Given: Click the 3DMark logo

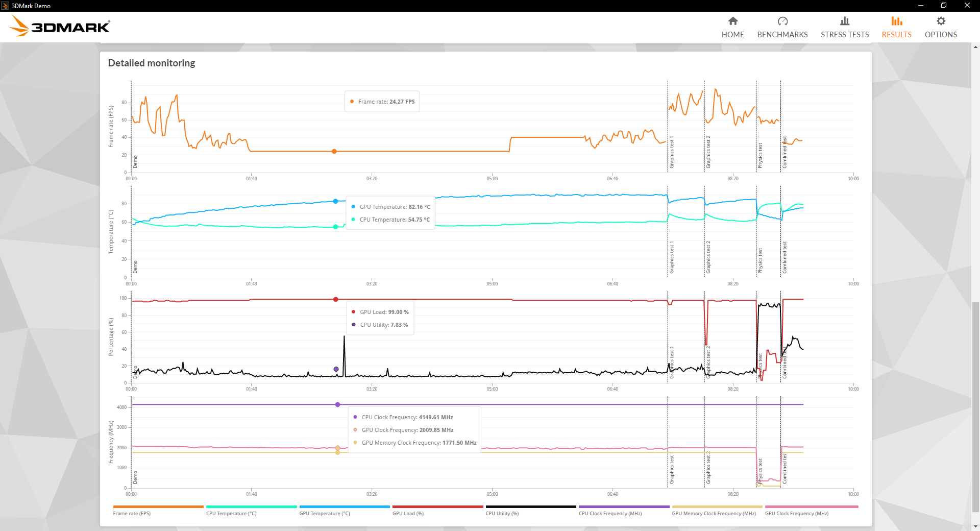Looking at the screenshot, I should [60, 26].
